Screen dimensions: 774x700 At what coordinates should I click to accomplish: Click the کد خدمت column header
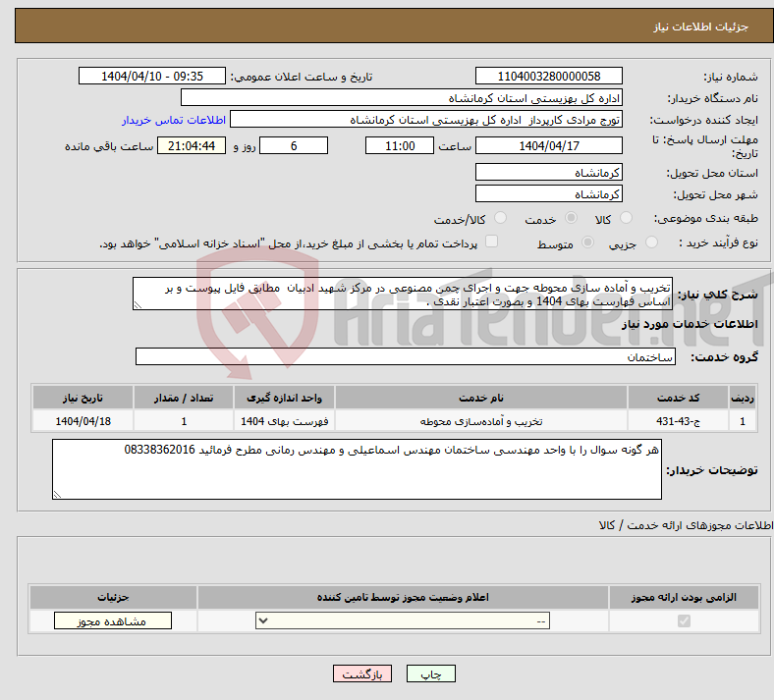(679, 398)
